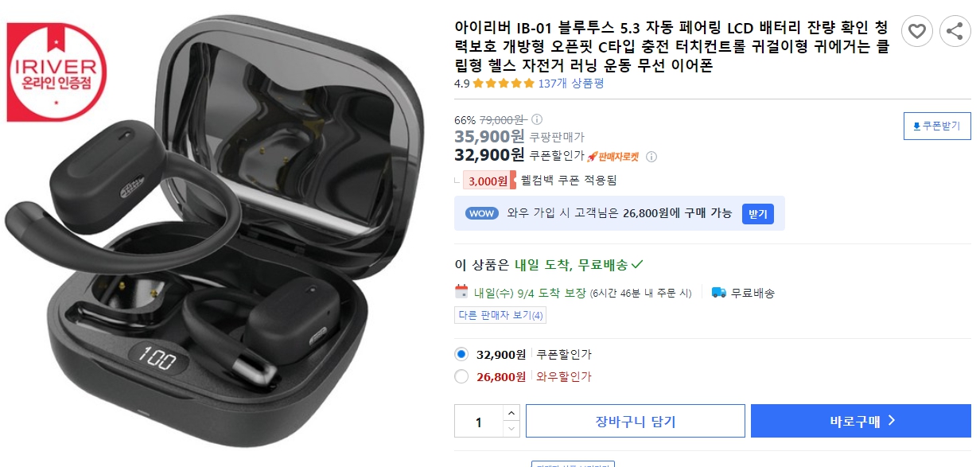Click the 쿠폰받기 coupon button
This screenshot has width=980, height=467.
936,126
